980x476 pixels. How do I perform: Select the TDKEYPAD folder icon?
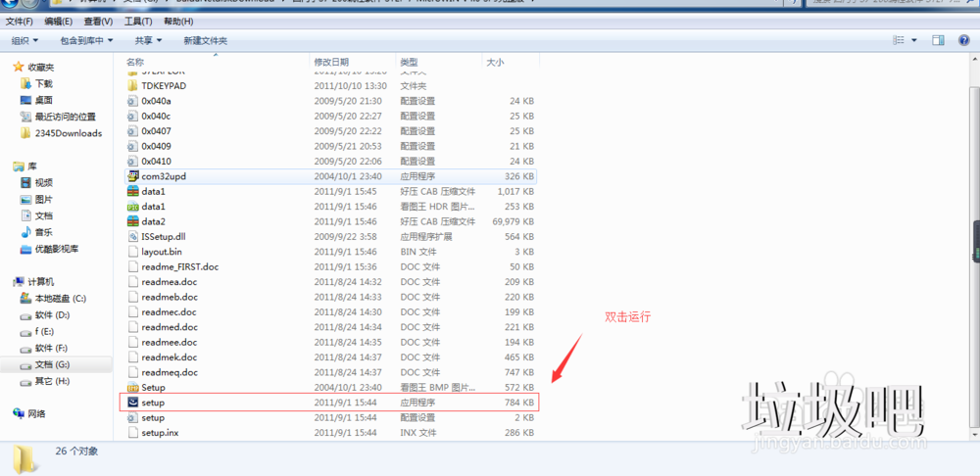point(132,85)
